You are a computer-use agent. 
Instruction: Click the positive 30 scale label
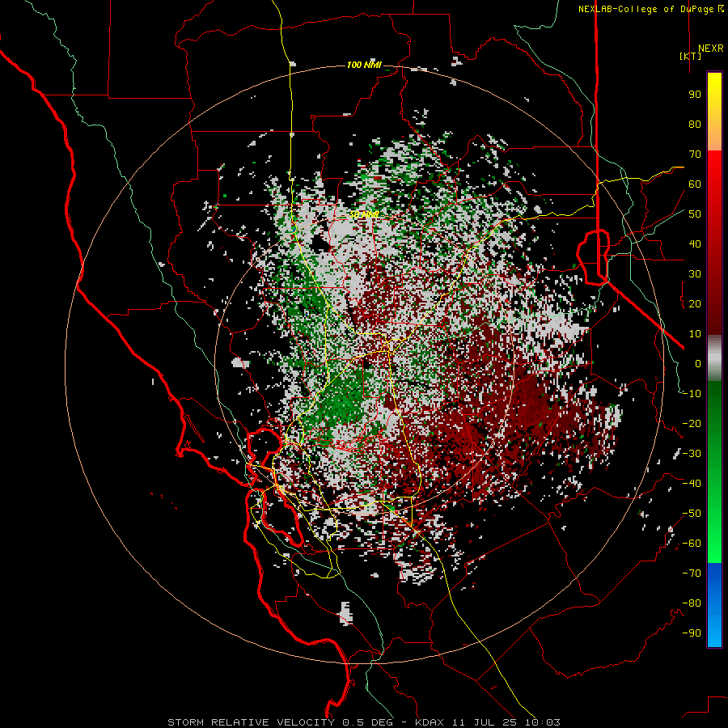pyautogui.click(x=695, y=274)
